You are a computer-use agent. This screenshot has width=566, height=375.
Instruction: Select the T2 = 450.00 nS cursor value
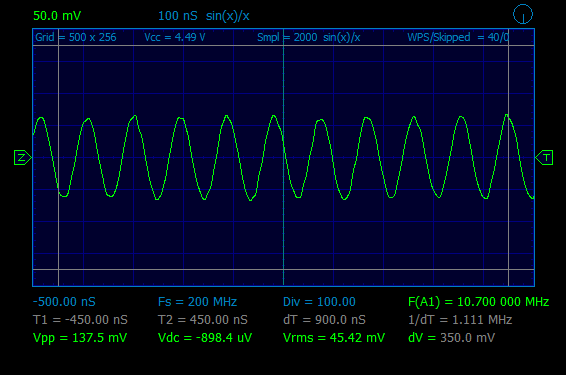(x=203, y=320)
